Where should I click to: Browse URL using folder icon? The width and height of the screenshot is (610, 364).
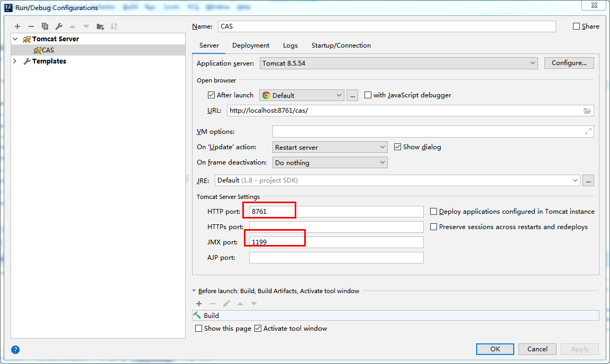point(587,111)
